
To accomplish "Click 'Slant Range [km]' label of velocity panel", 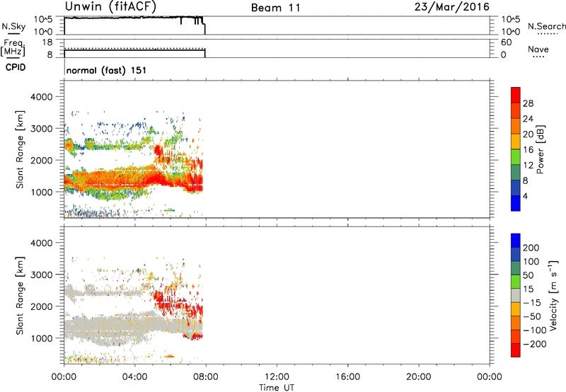I will (20, 296).
